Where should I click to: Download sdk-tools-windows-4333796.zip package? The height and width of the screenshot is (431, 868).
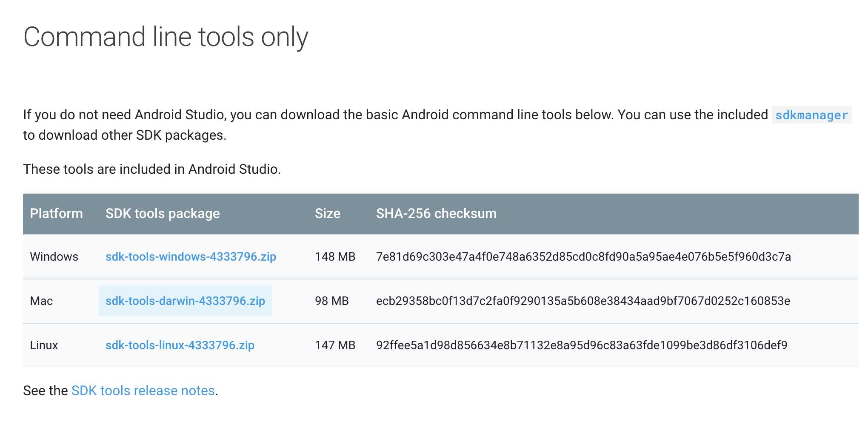(191, 256)
